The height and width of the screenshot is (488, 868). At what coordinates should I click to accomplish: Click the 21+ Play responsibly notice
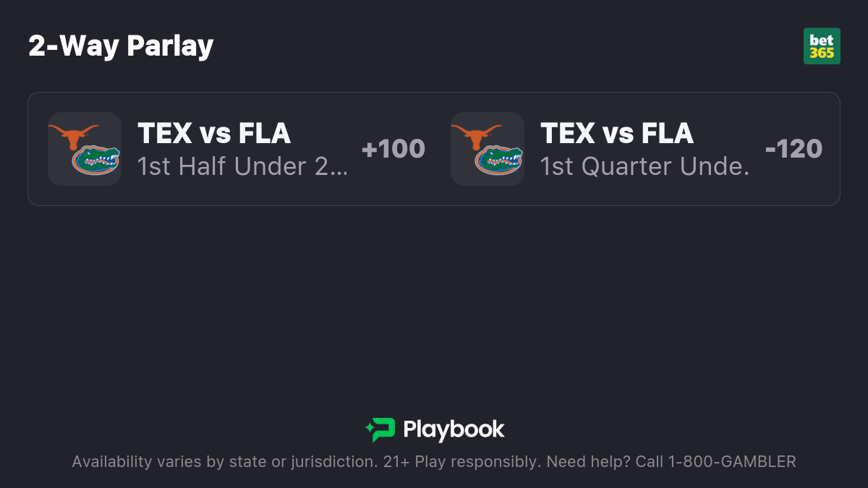(x=461, y=462)
